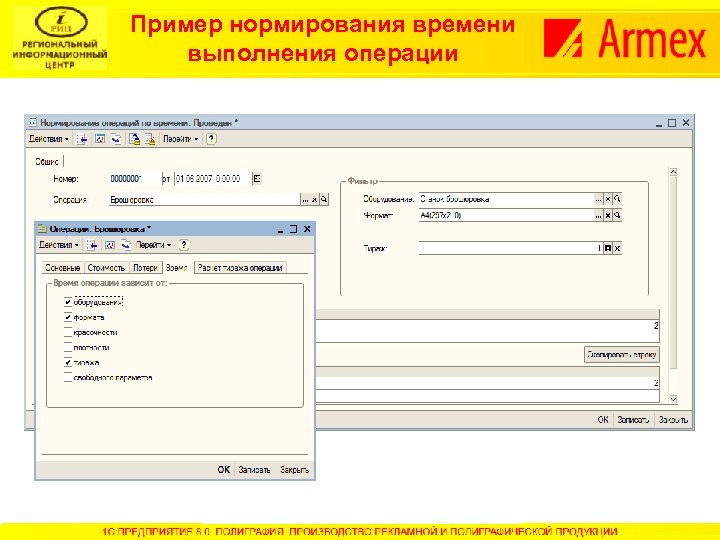The image size is (720, 540).
Task: Click OK in Операции Брошюровка window
Action: click(224, 470)
